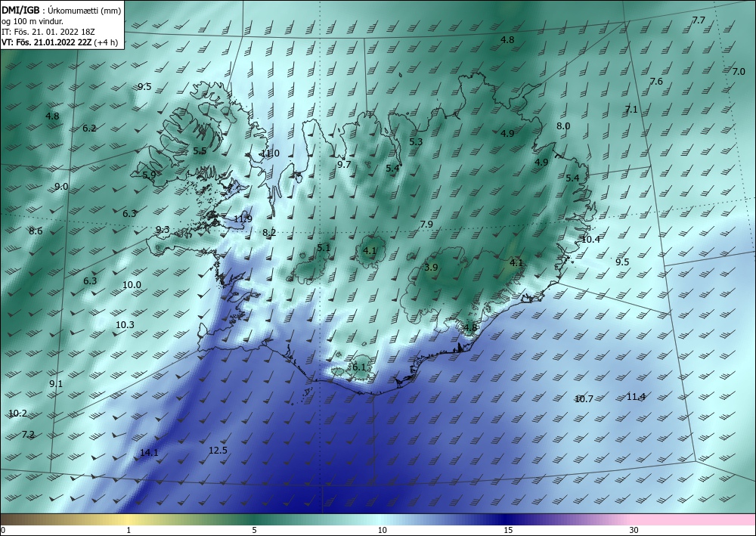Click the 'IT: Fös. 21. 01. 2022 18Z' line

click(x=48, y=31)
